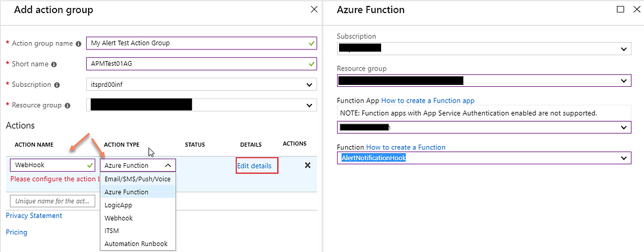Screen dimensions: 644x252
Task: Close the Add action group blade
Action: coord(314,9)
